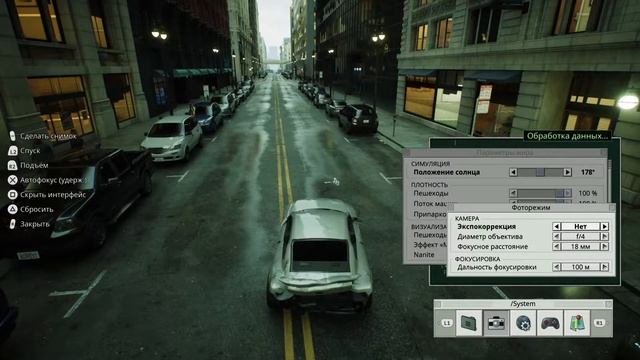The image size is (640, 360).
Task: Click the f/4 aperture value field
Action: [580, 236]
